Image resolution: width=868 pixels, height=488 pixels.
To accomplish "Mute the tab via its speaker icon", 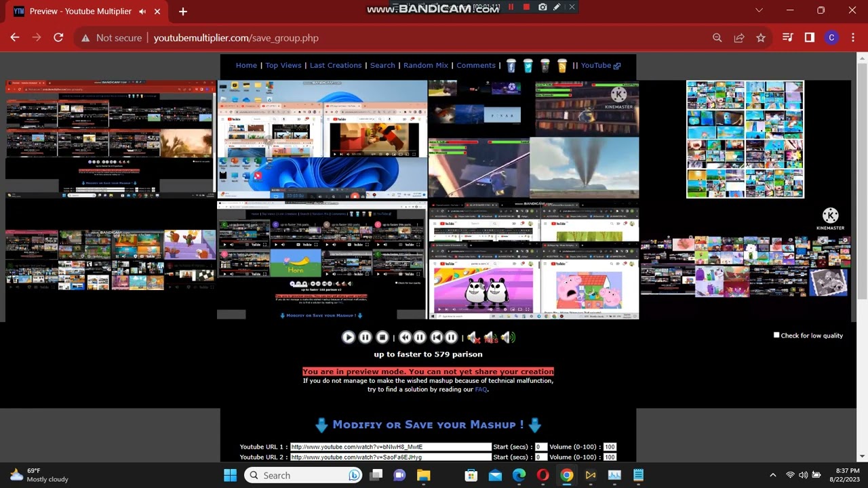I will click(x=142, y=12).
